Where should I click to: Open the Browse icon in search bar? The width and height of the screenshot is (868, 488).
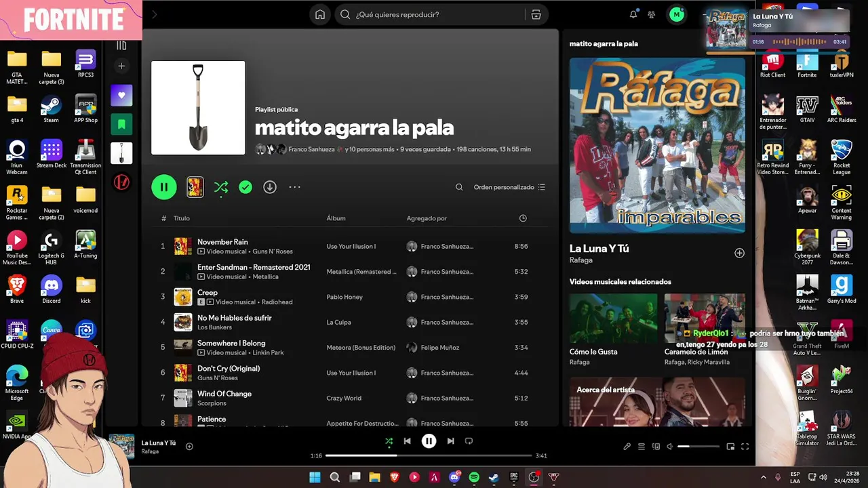coord(536,14)
